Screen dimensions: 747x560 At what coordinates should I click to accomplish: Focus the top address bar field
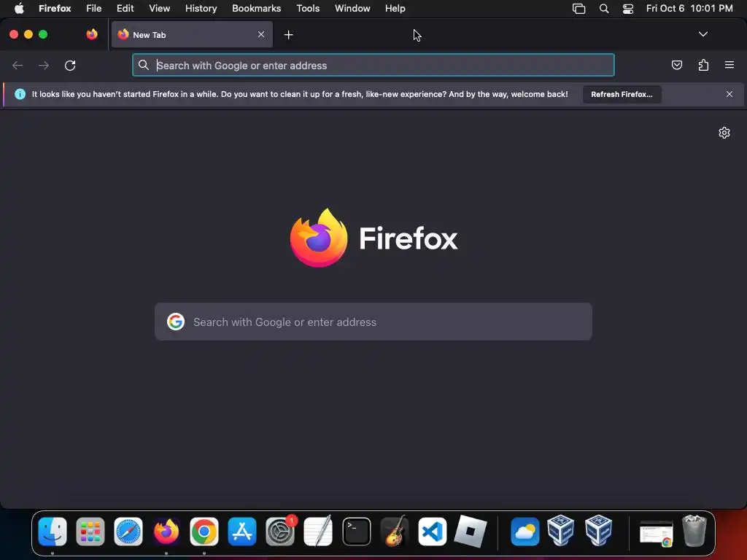click(373, 65)
